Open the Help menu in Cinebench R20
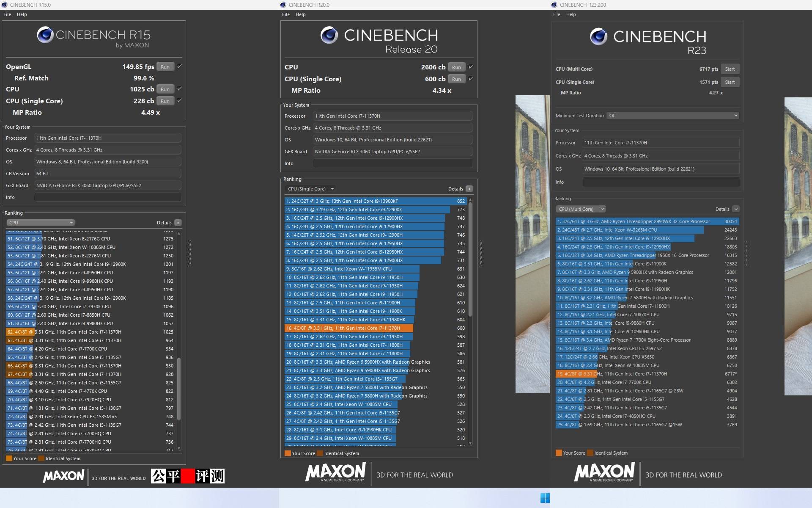Viewport: 812px width, 508px height. pos(300,14)
